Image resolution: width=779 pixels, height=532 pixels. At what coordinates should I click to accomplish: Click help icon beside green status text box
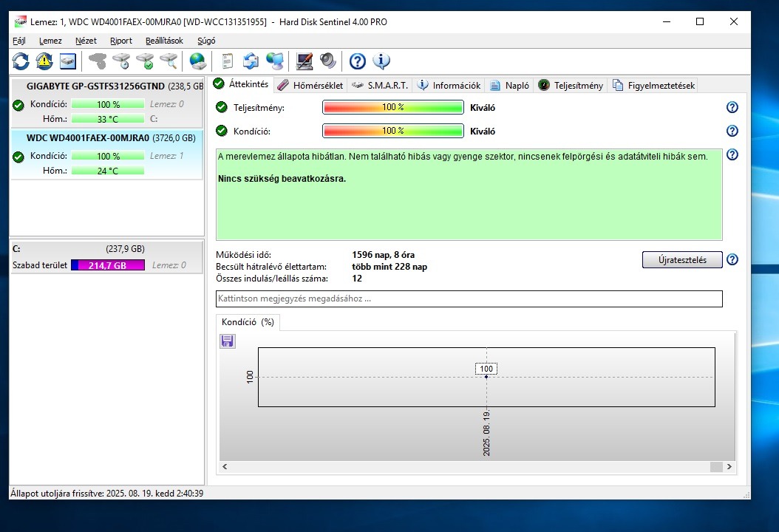pos(732,154)
